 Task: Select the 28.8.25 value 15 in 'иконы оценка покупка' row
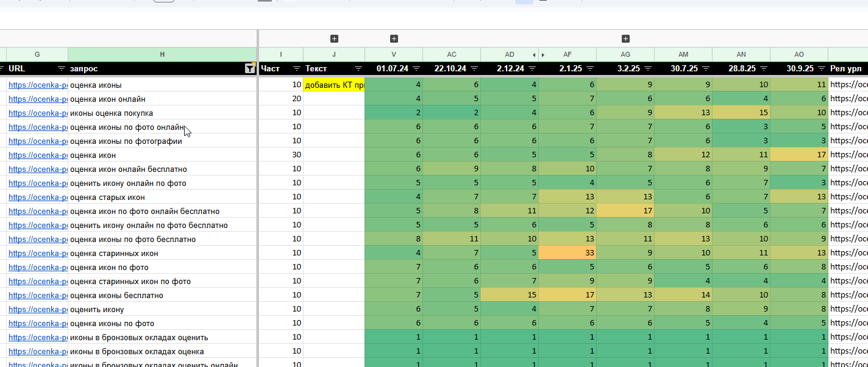click(741, 113)
